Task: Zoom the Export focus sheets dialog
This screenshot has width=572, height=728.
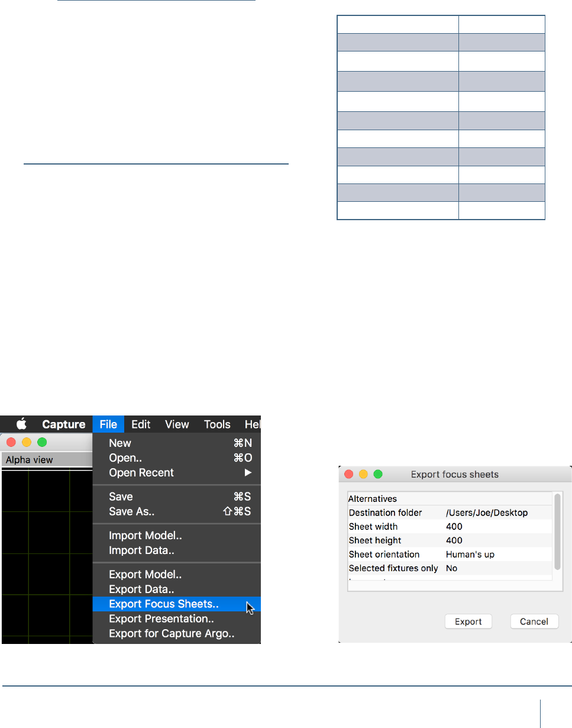Action: pos(378,474)
